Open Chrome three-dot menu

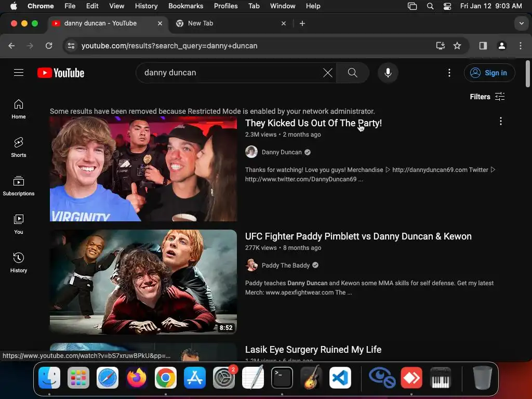click(x=521, y=46)
